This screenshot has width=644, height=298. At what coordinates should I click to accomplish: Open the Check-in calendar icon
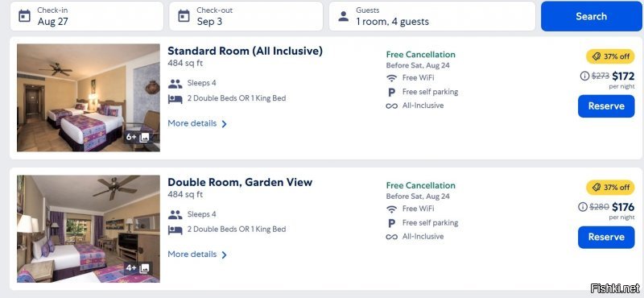pos(25,16)
